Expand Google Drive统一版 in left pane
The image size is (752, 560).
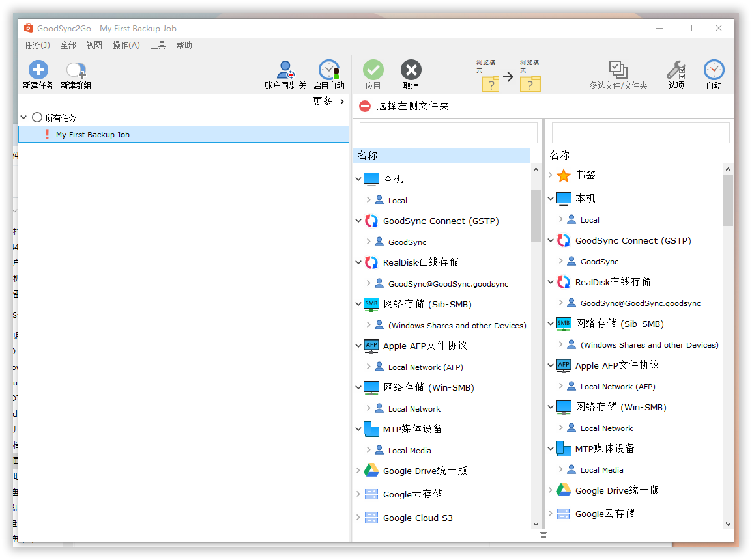[358, 470]
